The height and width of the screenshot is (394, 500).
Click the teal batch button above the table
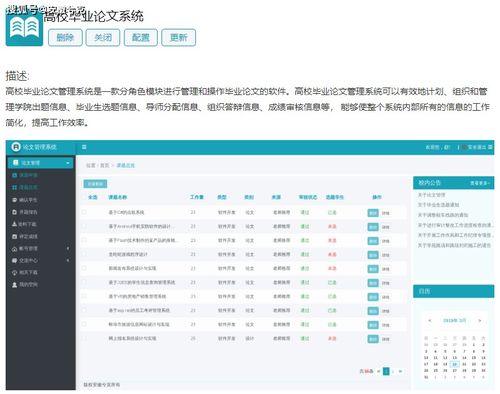coord(95,184)
